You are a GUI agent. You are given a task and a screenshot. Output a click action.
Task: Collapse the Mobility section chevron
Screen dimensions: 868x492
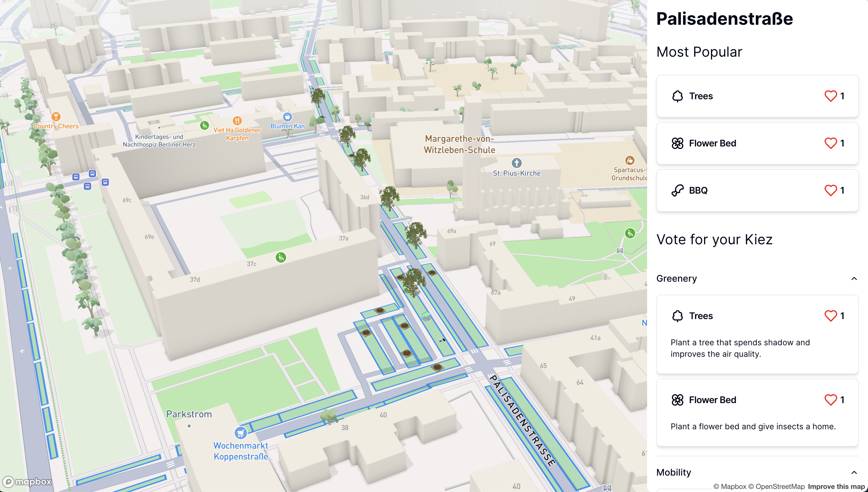coord(854,472)
